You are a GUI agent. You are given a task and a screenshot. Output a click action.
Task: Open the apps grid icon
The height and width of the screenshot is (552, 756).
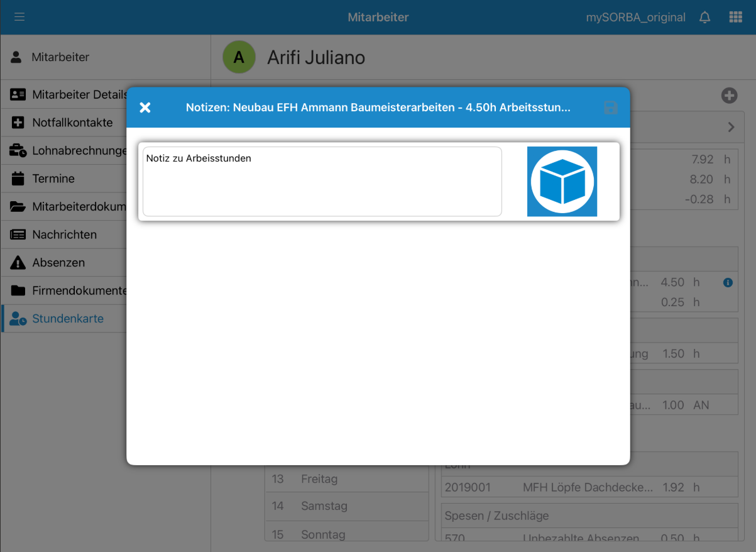coord(735,17)
